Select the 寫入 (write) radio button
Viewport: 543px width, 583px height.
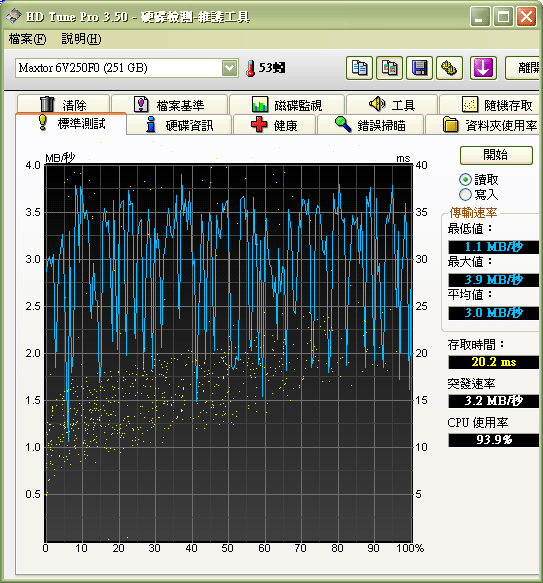(465, 194)
